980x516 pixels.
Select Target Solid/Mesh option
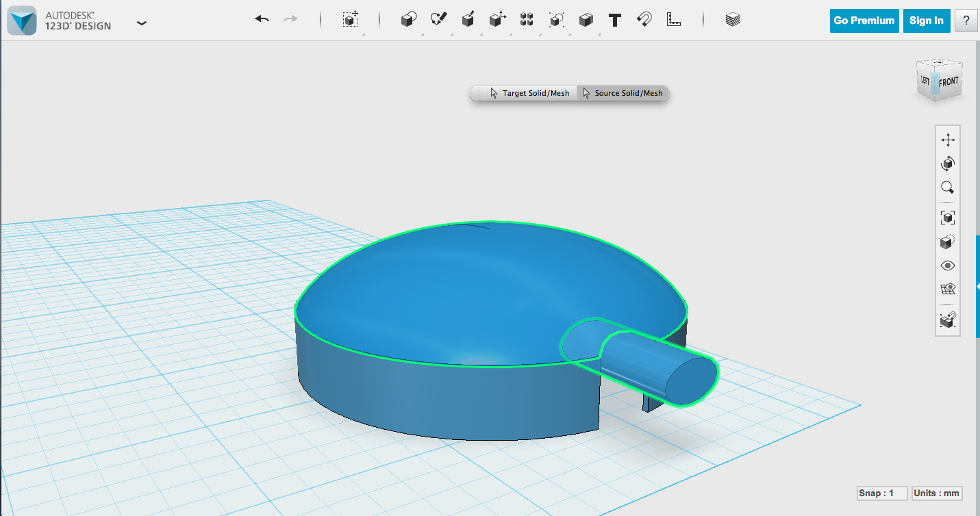coord(529,93)
